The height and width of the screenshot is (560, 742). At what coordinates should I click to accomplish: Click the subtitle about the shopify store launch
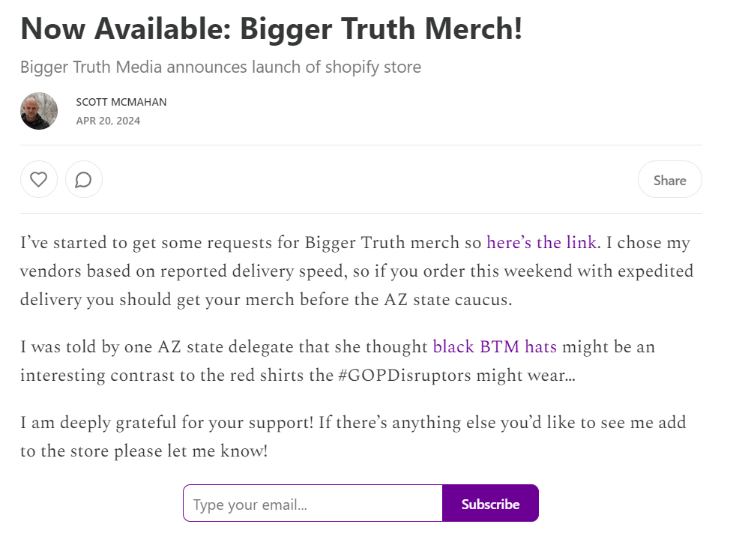[220, 67]
